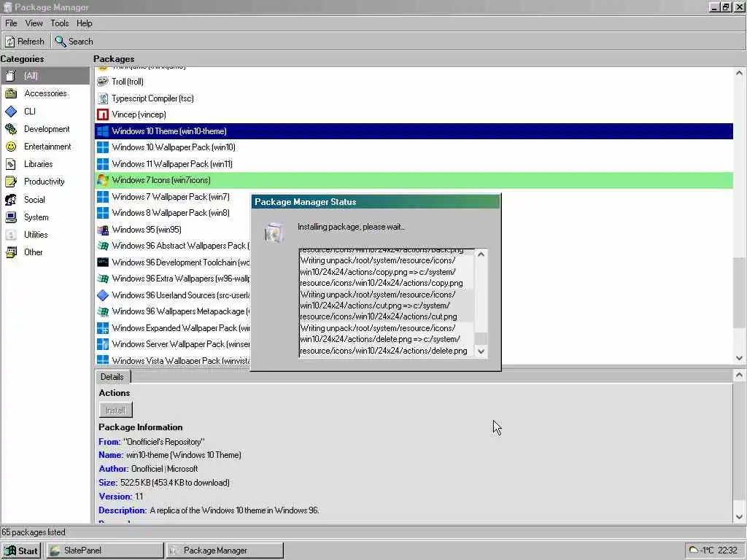Select the Entertainment smiley icon
The image size is (747, 560).
click(11, 147)
